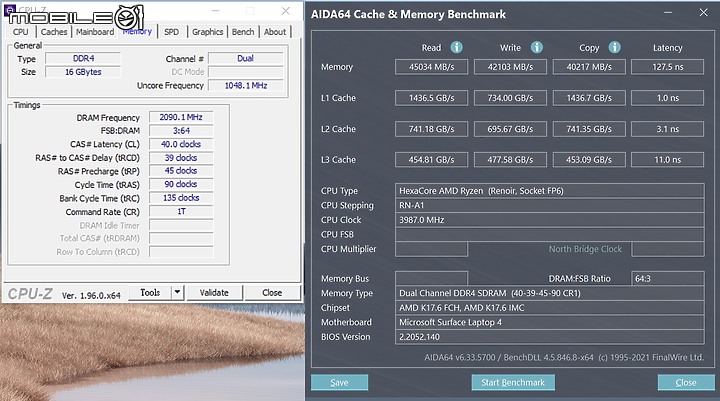This screenshot has width=720, height=401.
Task: Click the L3 Cache Write value 477.58 GB/s
Action: click(x=510, y=160)
